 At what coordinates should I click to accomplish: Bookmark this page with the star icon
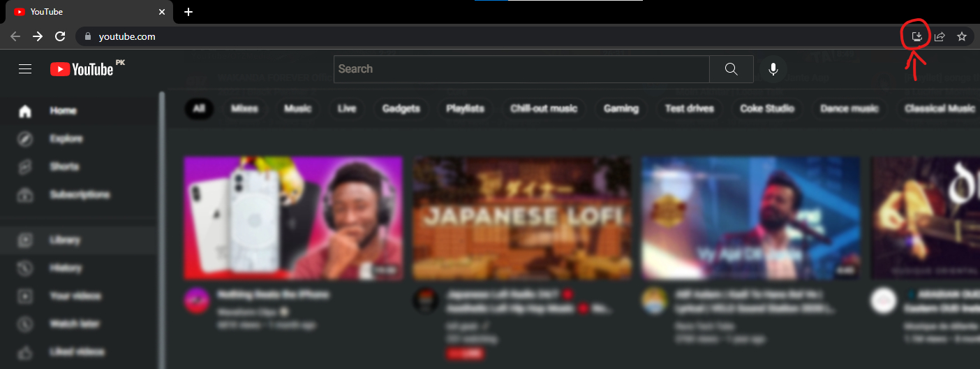coord(962,36)
